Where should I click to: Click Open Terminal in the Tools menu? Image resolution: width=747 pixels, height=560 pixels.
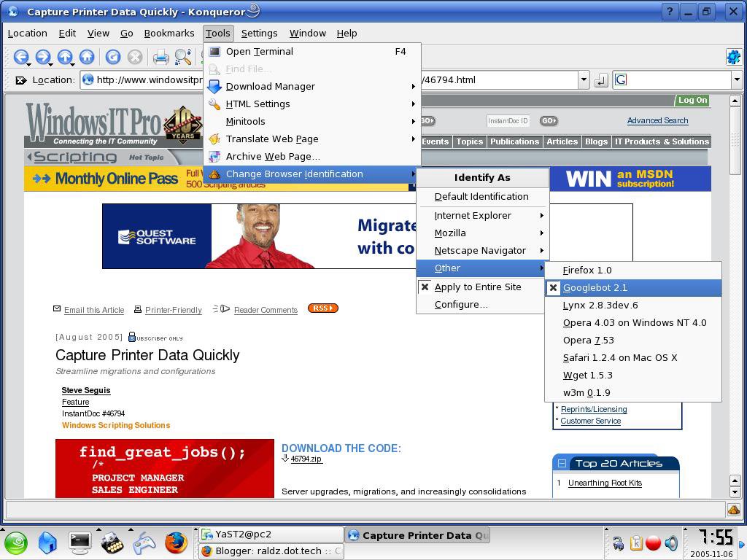(312, 52)
